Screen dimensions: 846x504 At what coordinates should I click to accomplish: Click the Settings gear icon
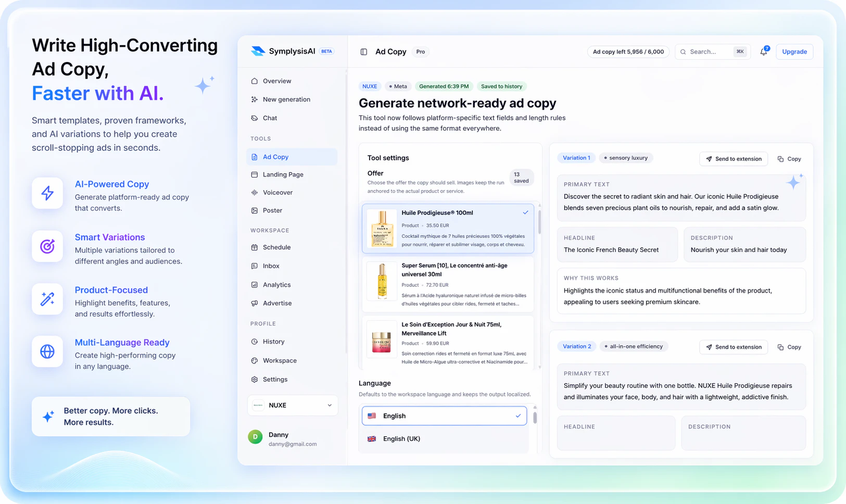(x=255, y=380)
